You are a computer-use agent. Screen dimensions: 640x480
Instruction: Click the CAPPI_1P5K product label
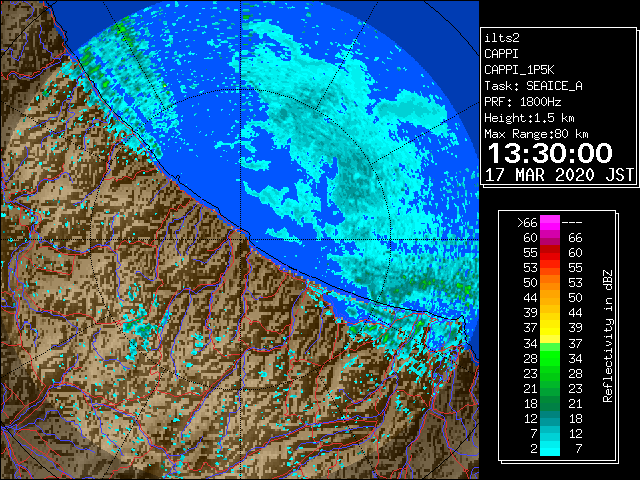click(x=519, y=70)
